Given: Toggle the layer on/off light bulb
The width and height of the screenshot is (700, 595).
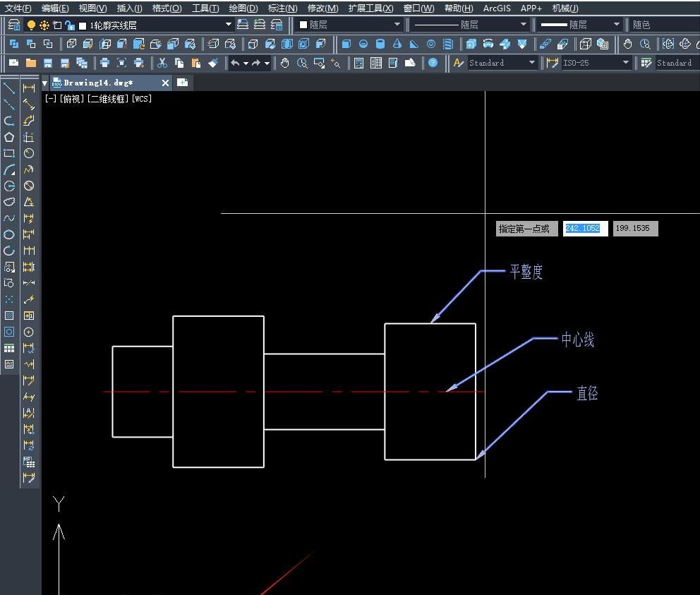Looking at the screenshot, I should tap(31, 25).
